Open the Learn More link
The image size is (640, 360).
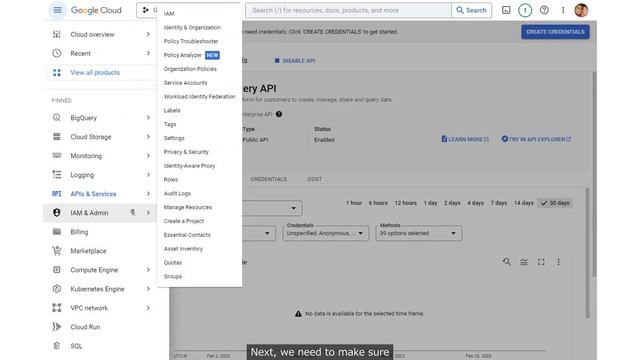coord(465,139)
